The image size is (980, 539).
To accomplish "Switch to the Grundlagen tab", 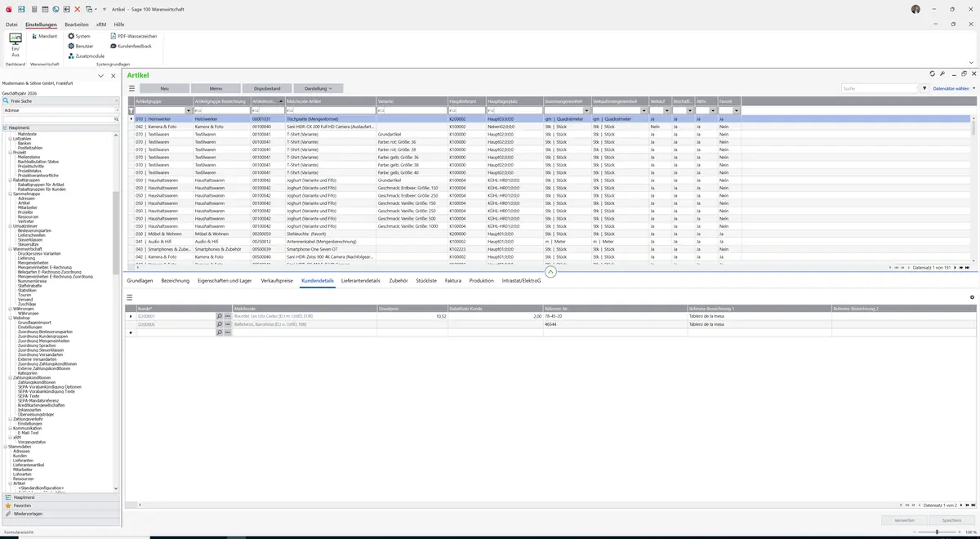I will coord(140,281).
